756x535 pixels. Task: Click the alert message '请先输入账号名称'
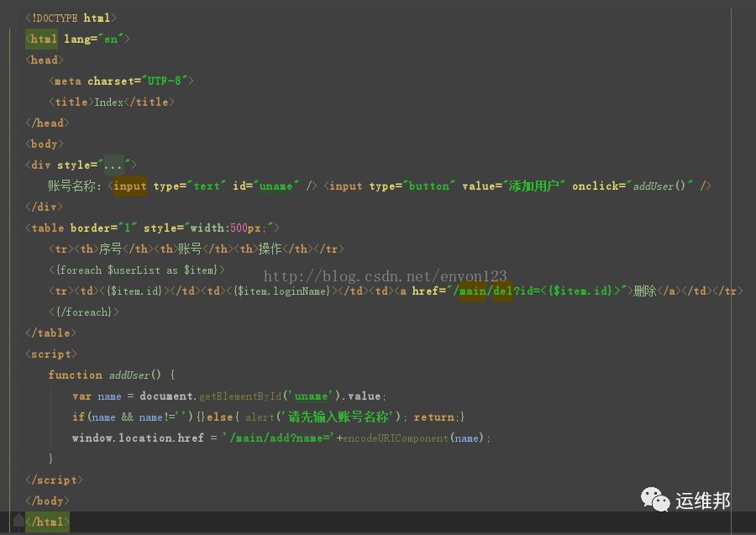click(338, 417)
